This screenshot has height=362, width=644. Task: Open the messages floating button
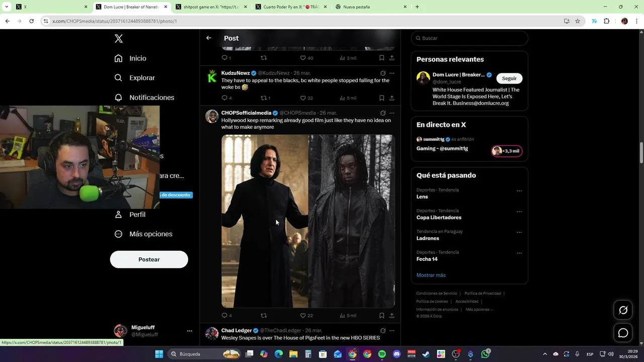[x=623, y=333]
